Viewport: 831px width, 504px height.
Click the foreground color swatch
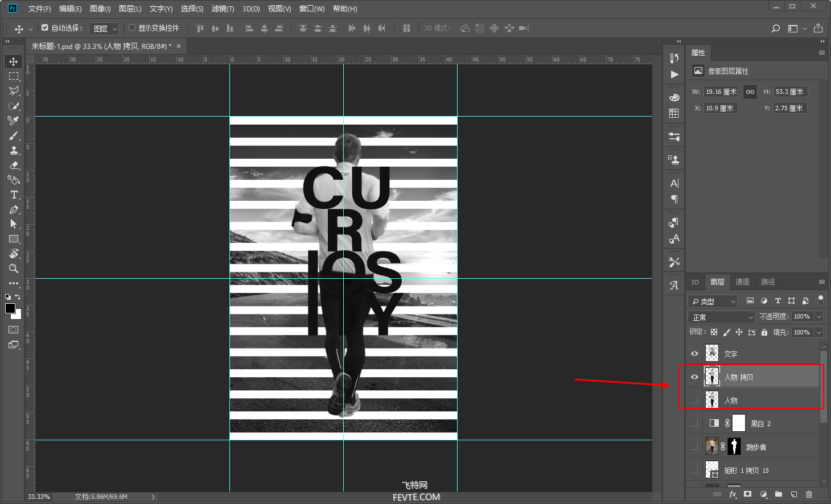tap(10, 308)
